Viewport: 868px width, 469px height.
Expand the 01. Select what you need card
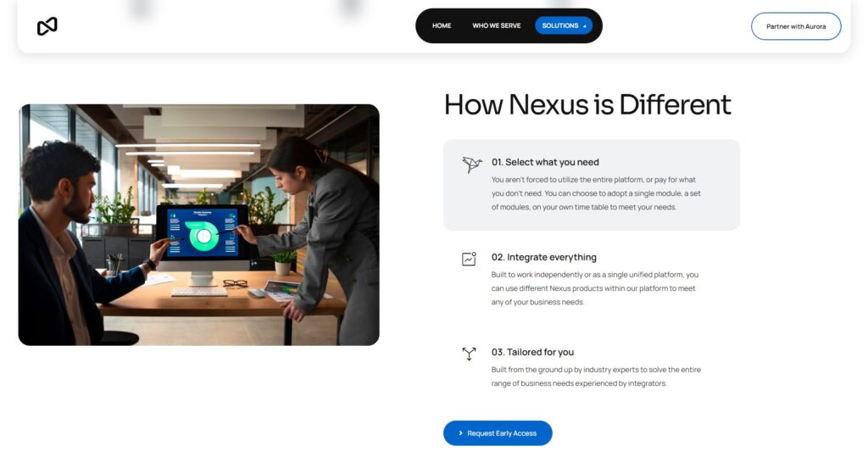(591, 185)
